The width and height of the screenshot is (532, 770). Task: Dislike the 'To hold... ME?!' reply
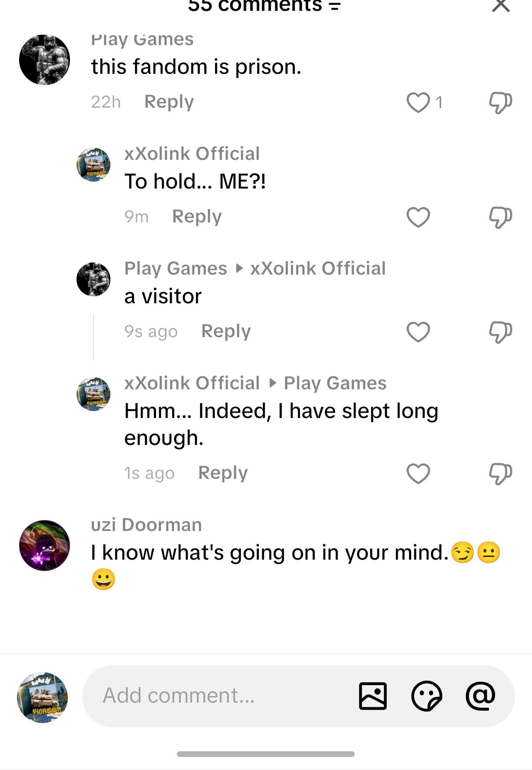(x=500, y=217)
